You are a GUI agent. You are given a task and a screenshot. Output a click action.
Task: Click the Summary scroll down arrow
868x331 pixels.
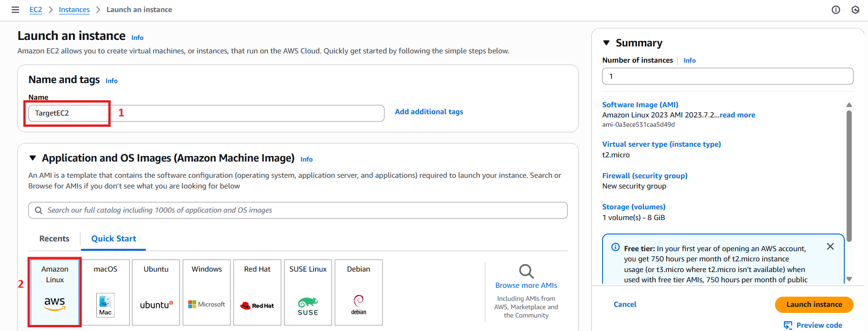pos(849,279)
